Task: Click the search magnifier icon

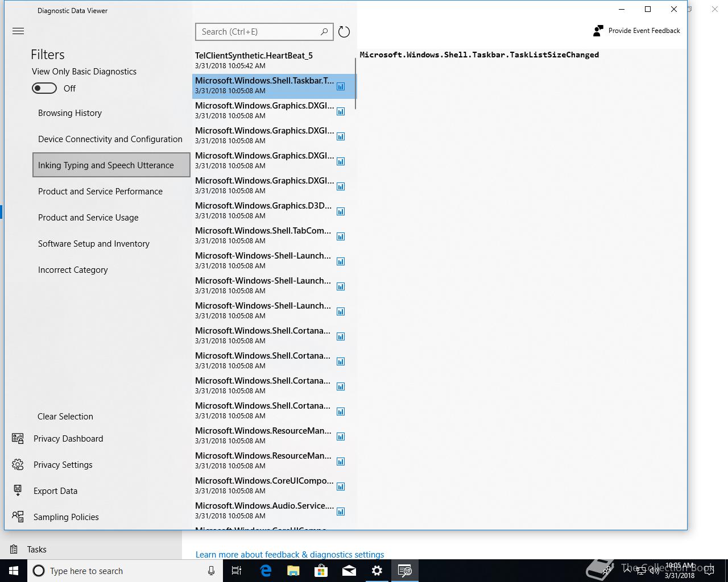Action: 324,32
